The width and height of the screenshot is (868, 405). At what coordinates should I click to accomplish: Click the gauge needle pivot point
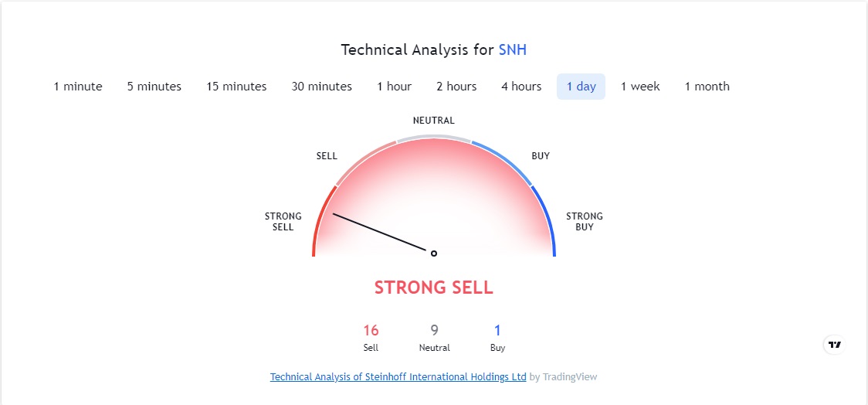(x=434, y=254)
